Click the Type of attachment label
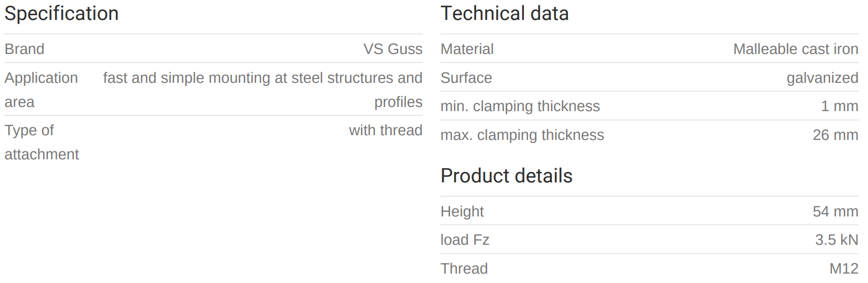The width and height of the screenshot is (868, 283). [41, 142]
